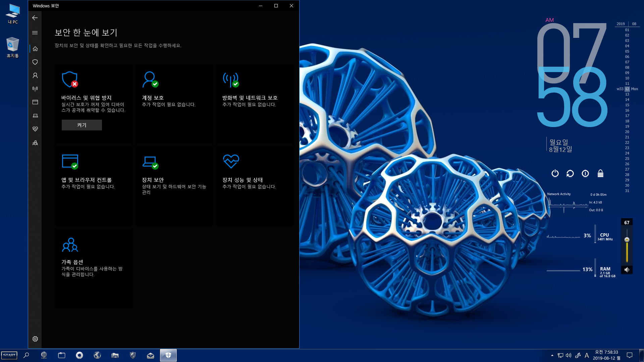The width and height of the screenshot is (644, 362).
Task: Select the 내 PC desktop icon
Action: pyautogui.click(x=13, y=14)
